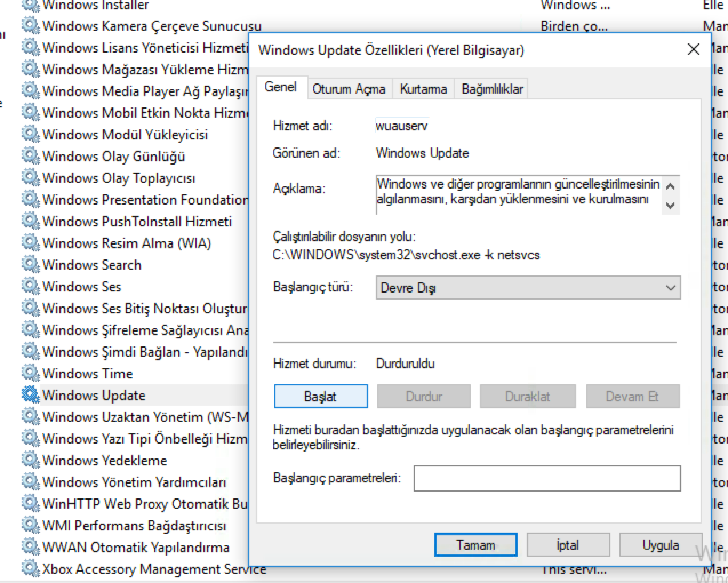Click gear icon for Windows Ses Bitiş Noktası
The width and height of the screenshot is (728, 583).
click(30, 308)
